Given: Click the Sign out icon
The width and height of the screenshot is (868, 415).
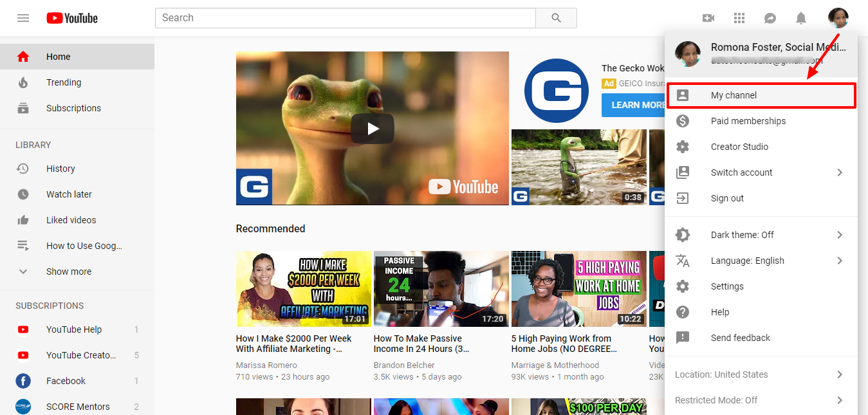Looking at the screenshot, I should pyautogui.click(x=683, y=198).
